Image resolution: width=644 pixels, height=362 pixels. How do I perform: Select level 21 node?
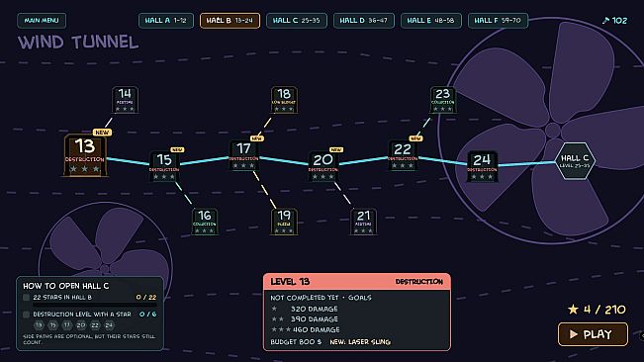363,222
